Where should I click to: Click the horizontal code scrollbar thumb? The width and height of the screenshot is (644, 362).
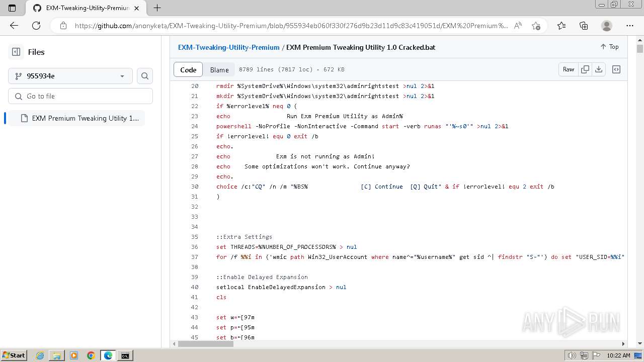tap(205, 344)
